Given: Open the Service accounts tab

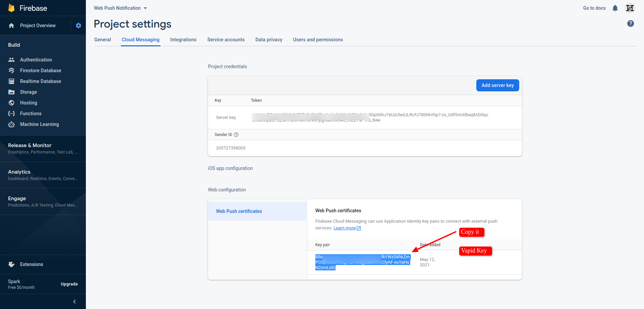Looking at the screenshot, I should point(226,40).
